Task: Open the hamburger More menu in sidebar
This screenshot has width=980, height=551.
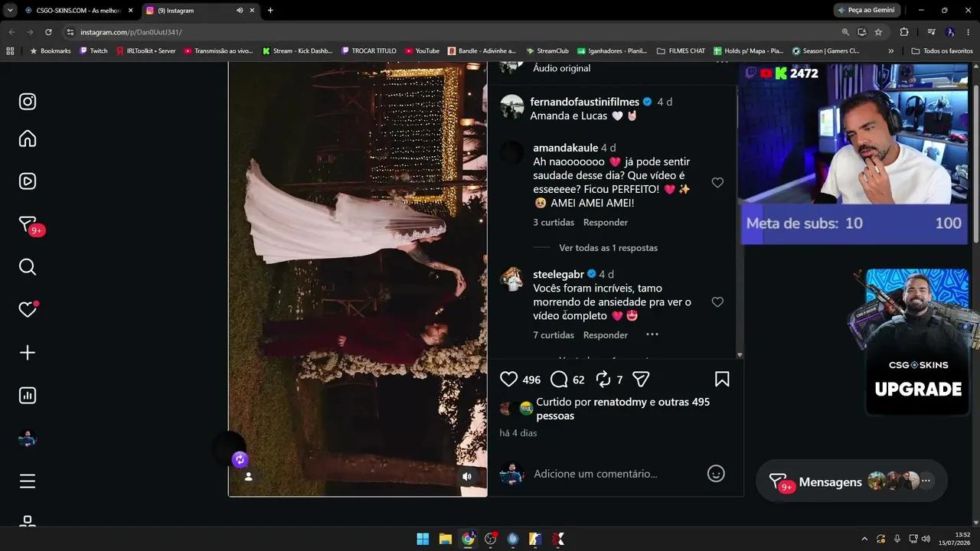Action: [28, 481]
